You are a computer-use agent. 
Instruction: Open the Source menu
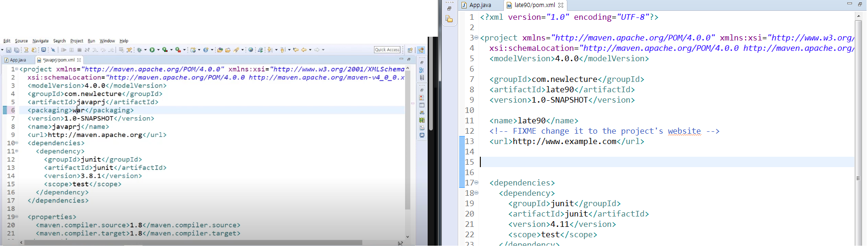(21, 41)
